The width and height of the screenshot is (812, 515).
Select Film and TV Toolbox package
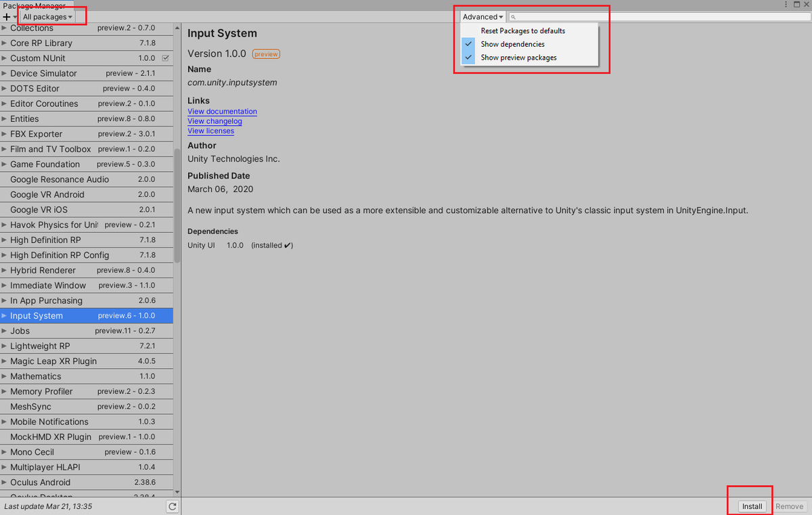(x=87, y=149)
